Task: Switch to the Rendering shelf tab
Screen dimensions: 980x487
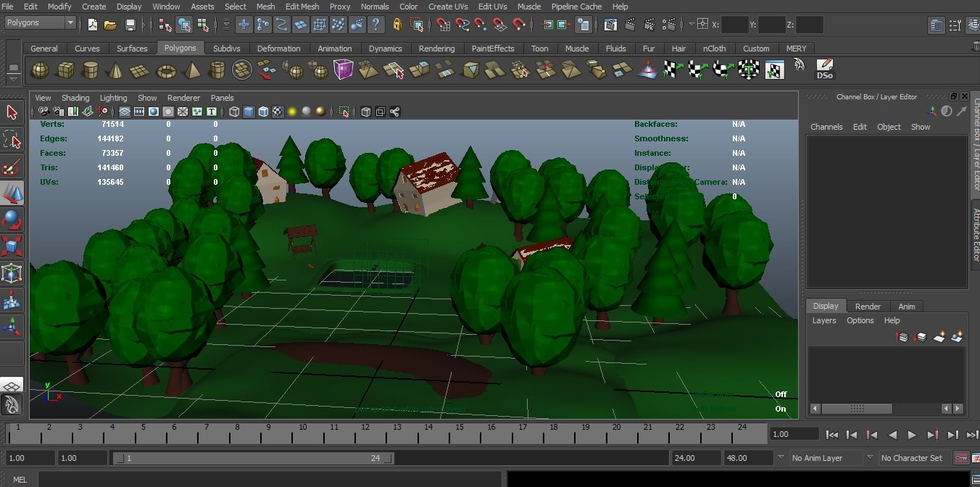Action: (436, 49)
